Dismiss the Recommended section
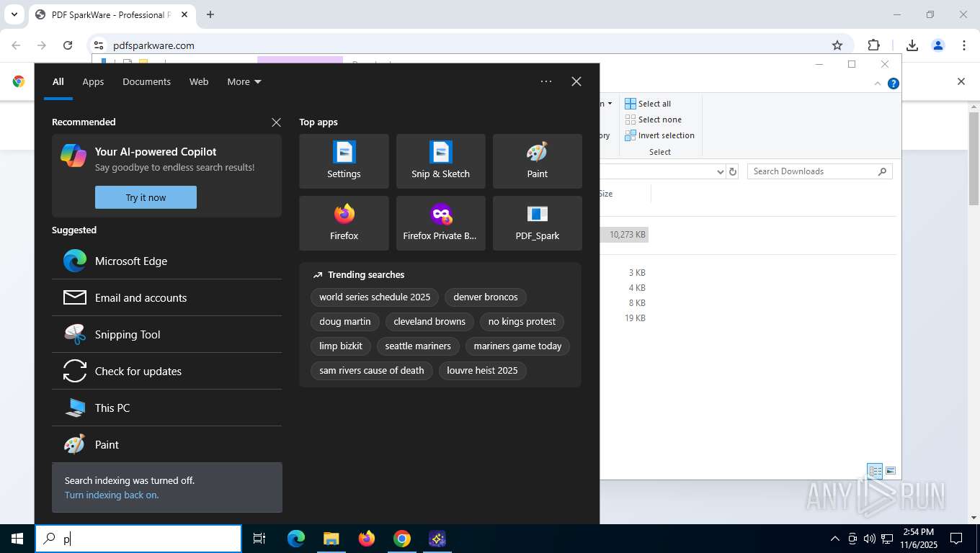Image resolution: width=980 pixels, height=553 pixels. pyautogui.click(x=276, y=122)
